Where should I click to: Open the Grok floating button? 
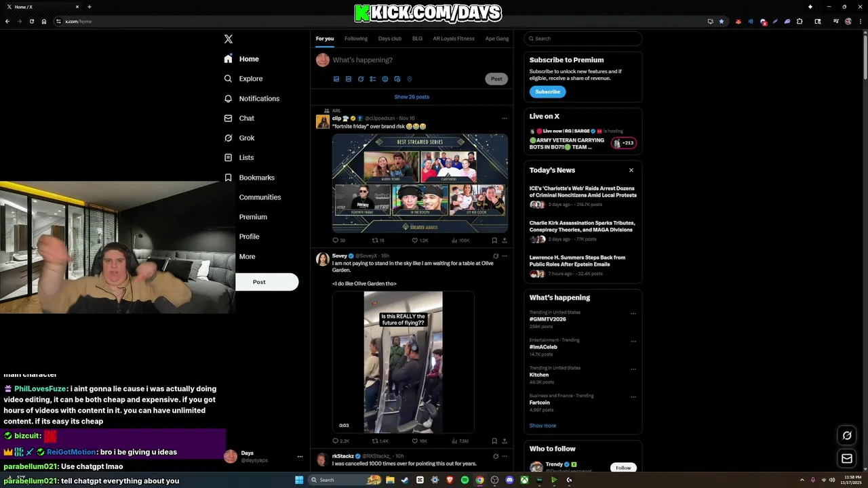[846, 436]
